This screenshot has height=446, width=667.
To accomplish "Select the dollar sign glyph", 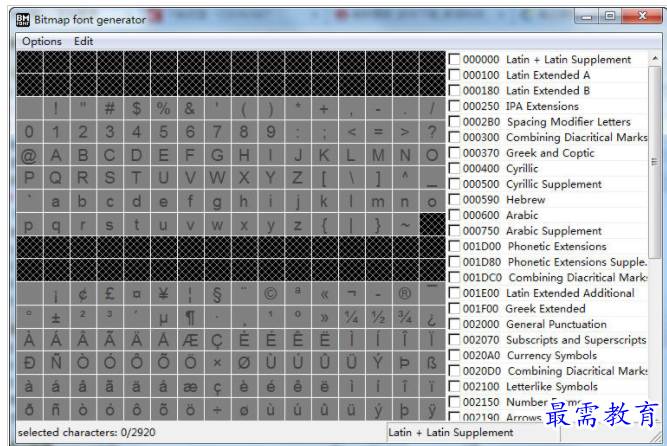I will pyautogui.click(x=137, y=109).
